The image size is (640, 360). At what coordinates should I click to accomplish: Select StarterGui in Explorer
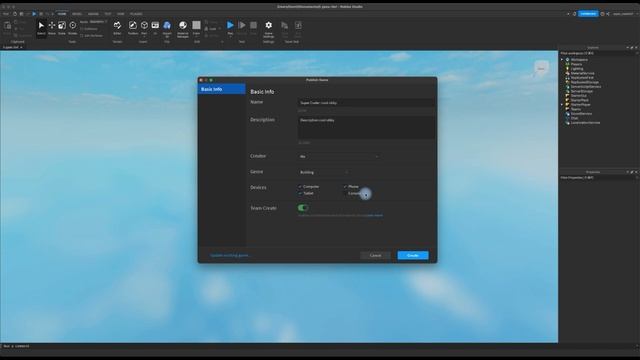click(x=578, y=96)
